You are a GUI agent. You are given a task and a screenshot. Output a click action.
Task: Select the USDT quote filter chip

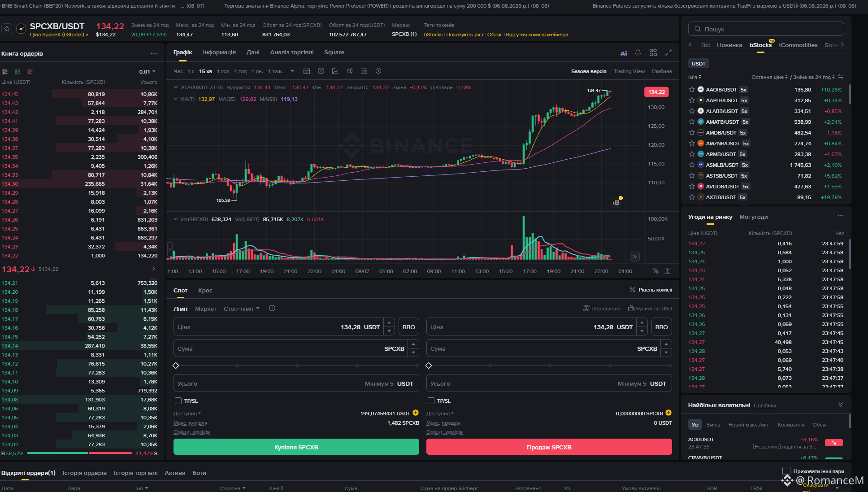[699, 64]
